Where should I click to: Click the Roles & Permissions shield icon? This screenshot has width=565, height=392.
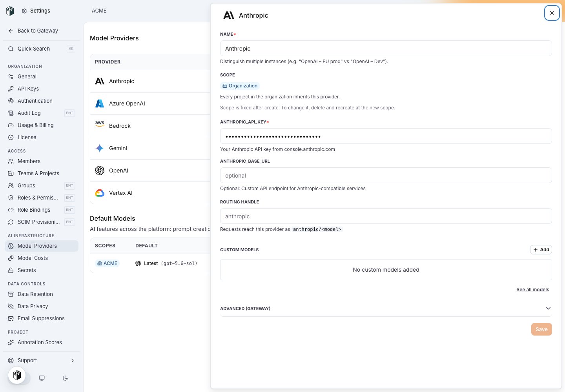coord(11,198)
